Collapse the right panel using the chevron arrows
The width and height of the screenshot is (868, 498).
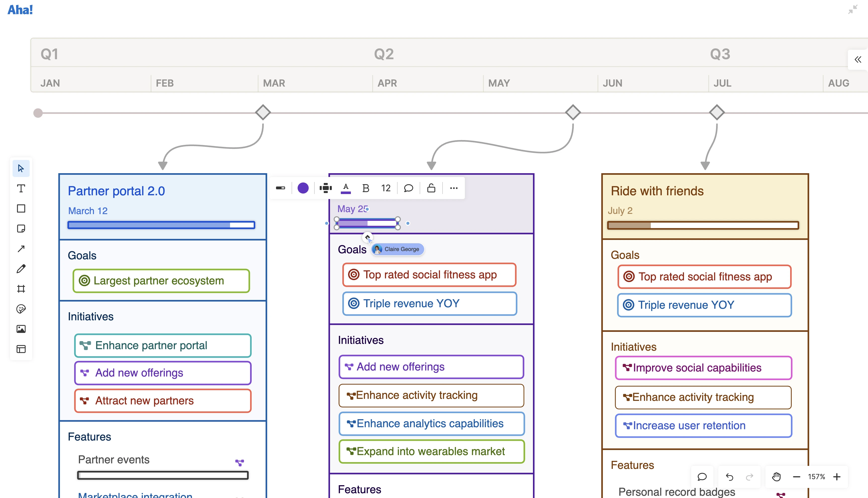(x=858, y=59)
